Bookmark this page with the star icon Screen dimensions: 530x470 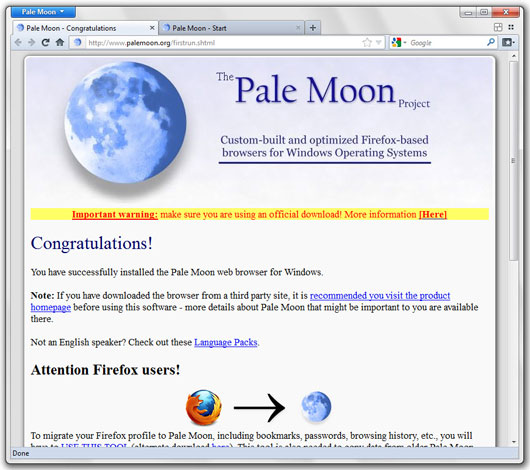[367, 43]
